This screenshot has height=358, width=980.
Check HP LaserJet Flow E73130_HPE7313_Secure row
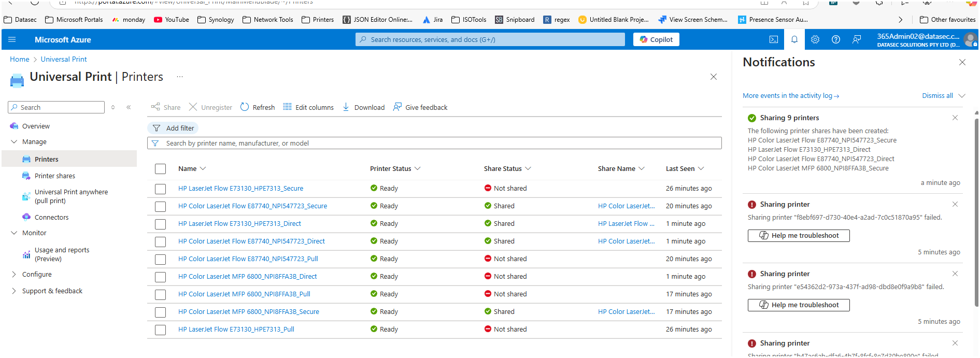[x=161, y=189]
